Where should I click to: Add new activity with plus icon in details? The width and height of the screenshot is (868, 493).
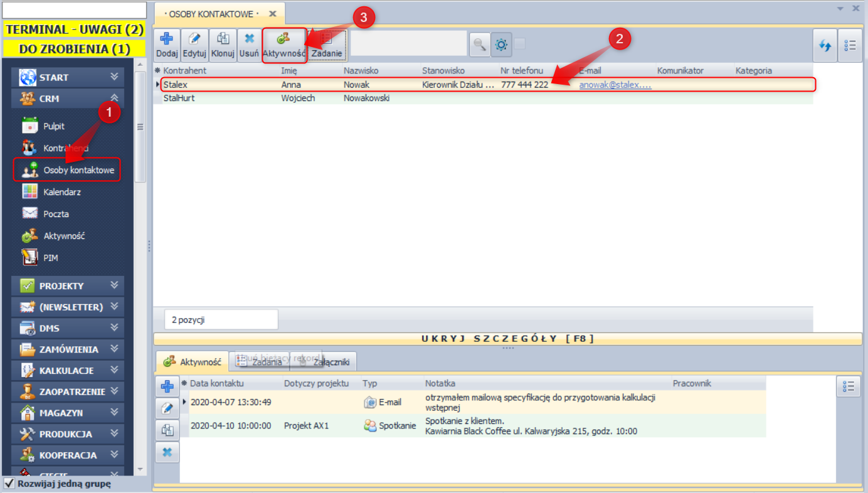click(167, 386)
